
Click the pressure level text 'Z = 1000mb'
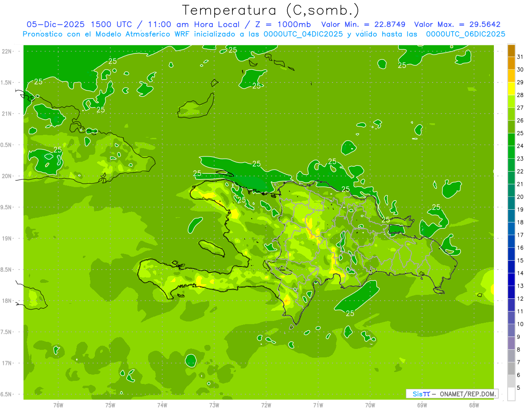coord(282,24)
